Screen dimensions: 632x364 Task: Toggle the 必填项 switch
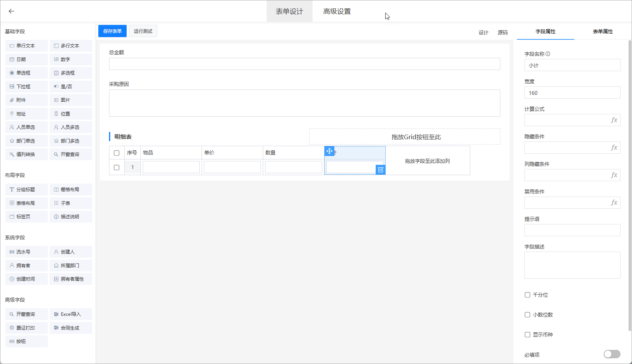tap(611, 354)
